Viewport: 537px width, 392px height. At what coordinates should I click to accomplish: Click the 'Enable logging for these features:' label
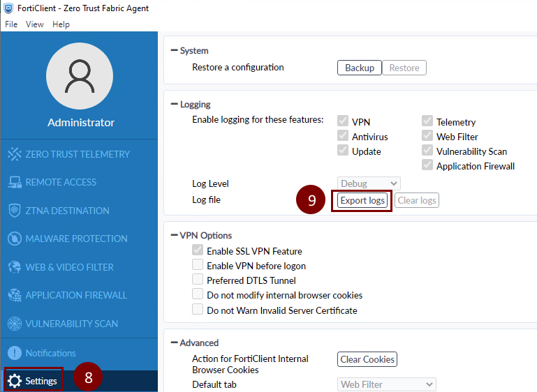[258, 120]
